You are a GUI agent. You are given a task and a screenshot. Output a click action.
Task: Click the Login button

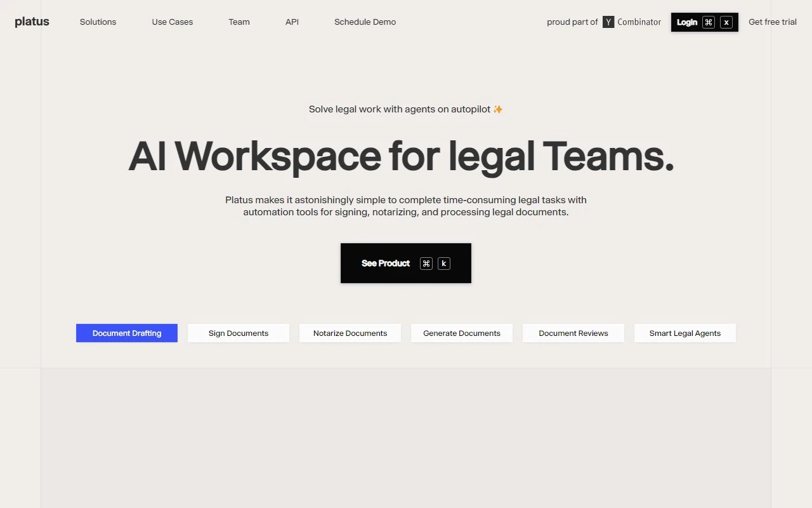[704, 22]
